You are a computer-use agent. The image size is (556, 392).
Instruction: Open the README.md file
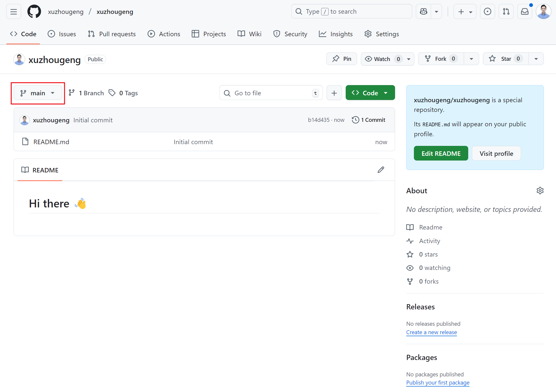pyautogui.click(x=51, y=142)
